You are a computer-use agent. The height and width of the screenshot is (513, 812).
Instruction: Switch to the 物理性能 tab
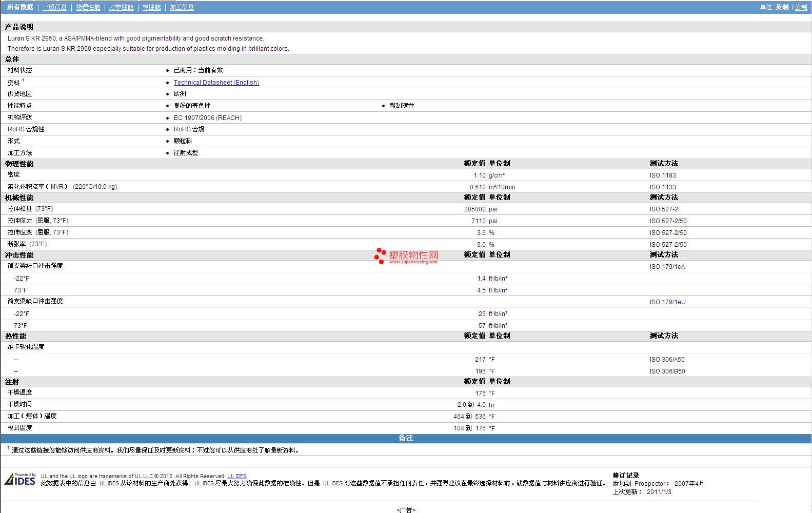click(x=88, y=7)
